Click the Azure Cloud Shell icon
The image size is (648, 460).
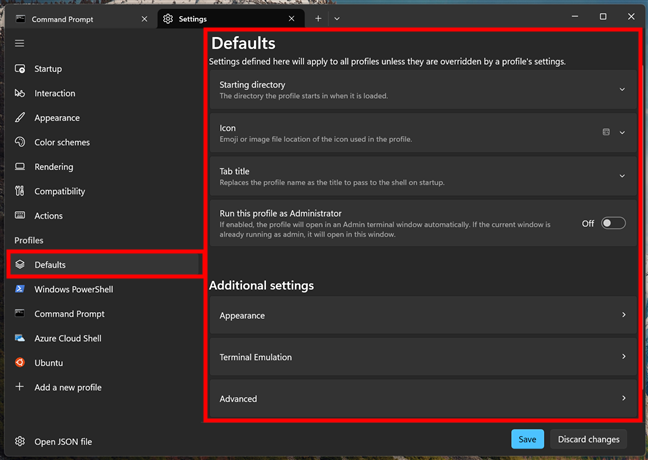pyautogui.click(x=20, y=338)
